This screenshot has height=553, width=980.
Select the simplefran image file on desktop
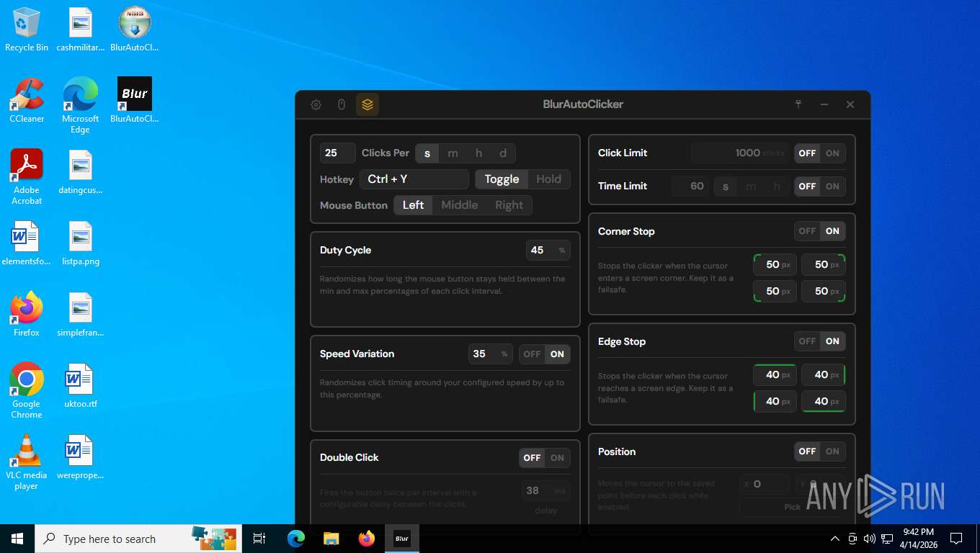tap(81, 315)
